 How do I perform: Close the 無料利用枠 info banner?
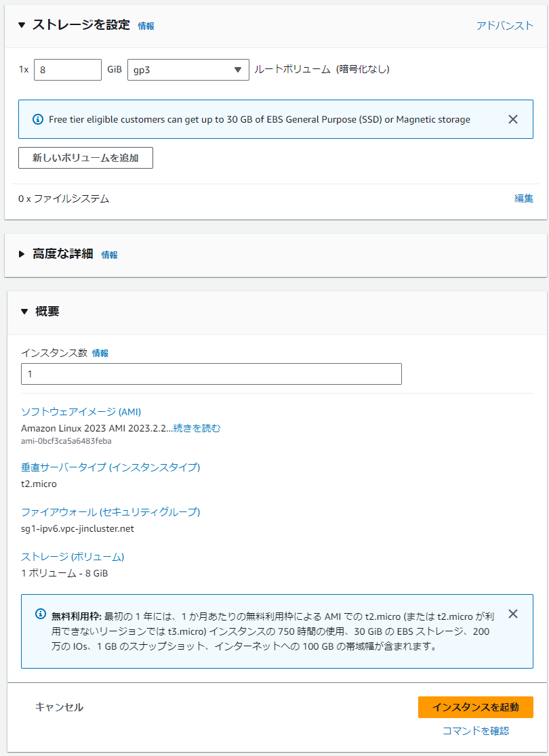(513, 614)
